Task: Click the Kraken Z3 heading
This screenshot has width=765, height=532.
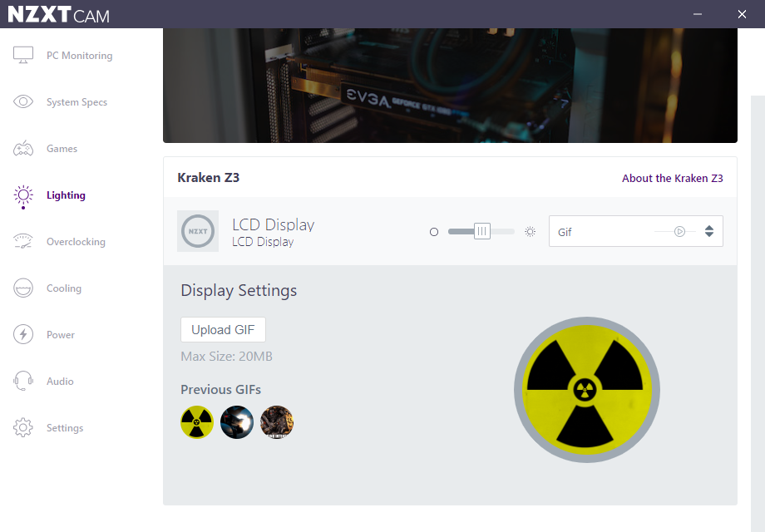Action: [x=209, y=178]
